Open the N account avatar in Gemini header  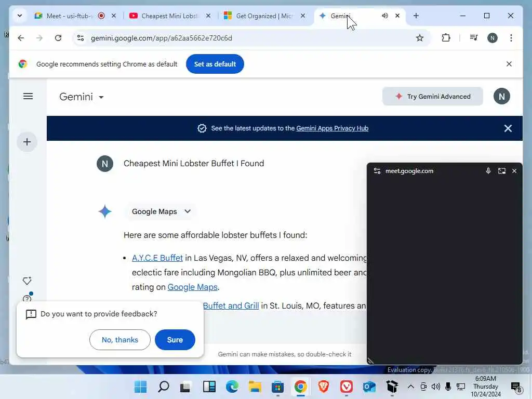point(501,96)
